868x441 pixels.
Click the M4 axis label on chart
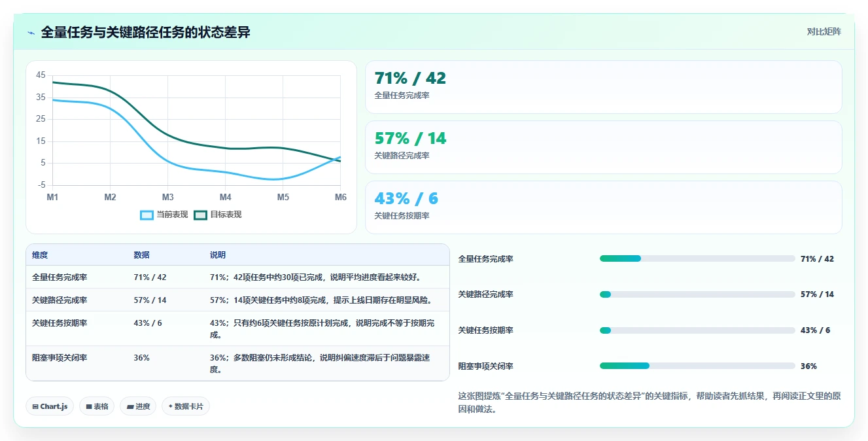pyautogui.click(x=225, y=197)
